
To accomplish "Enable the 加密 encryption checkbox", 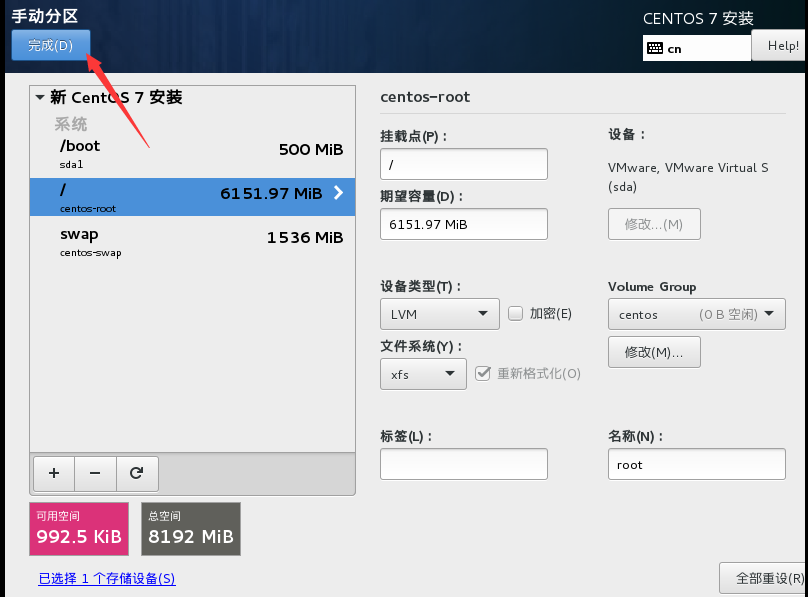I will pyautogui.click(x=516, y=313).
